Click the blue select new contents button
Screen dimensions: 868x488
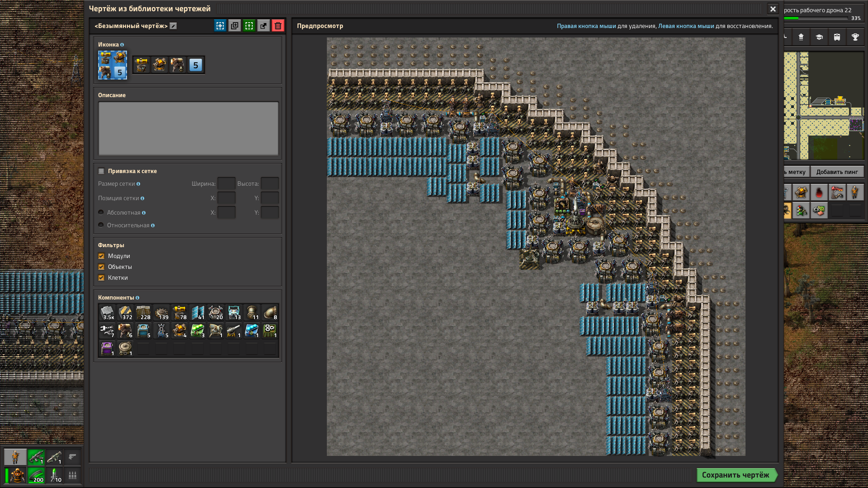point(220,26)
